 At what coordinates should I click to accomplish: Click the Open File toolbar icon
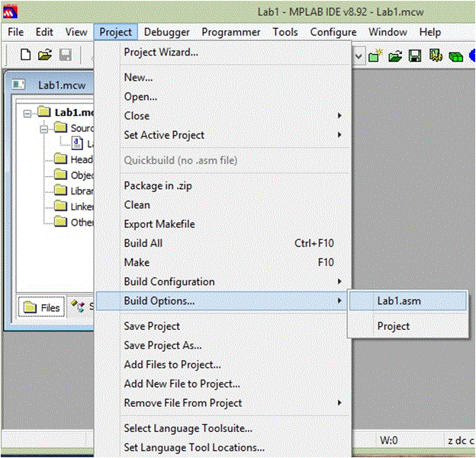pos(45,55)
